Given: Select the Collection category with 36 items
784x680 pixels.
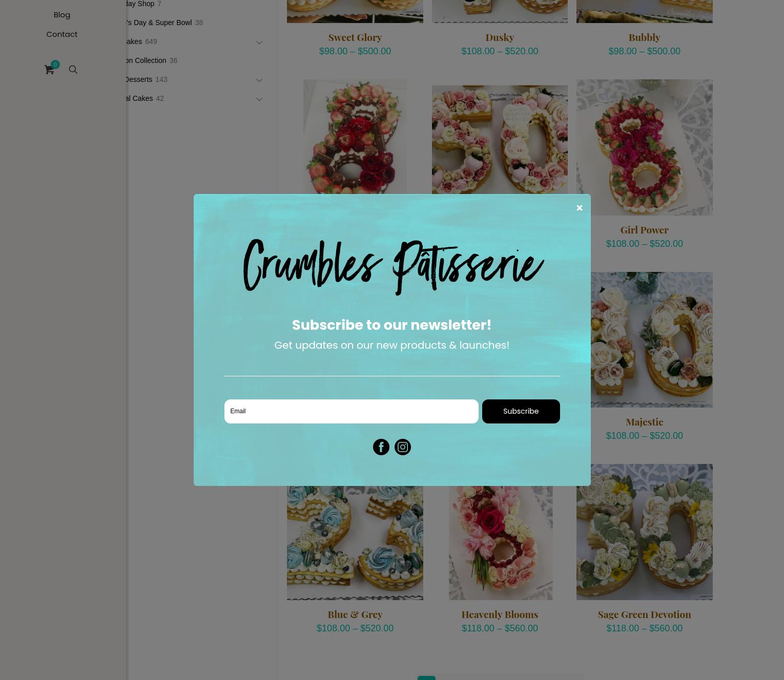Looking at the screenshot, I should [x=145, y=60].
